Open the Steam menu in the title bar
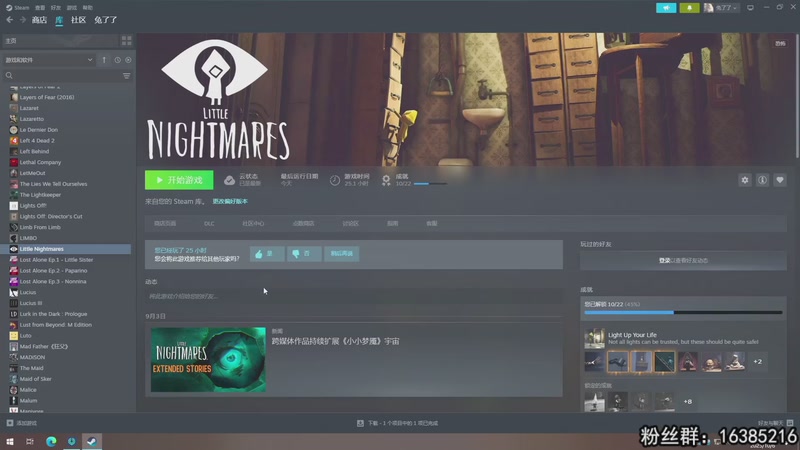Viewport: 800px width, 450px height. tap(17, 8)
